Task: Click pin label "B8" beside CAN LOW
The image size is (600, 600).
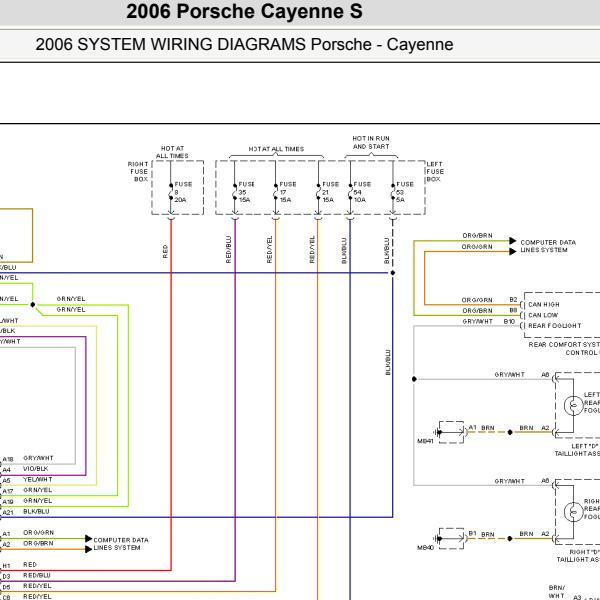Action: [x=513, y=310]
